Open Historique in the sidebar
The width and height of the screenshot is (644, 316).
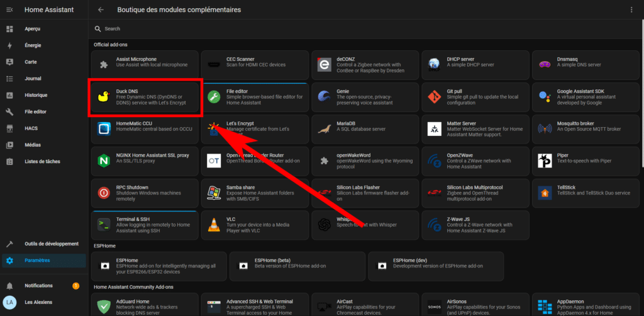[x=44, y=95]
